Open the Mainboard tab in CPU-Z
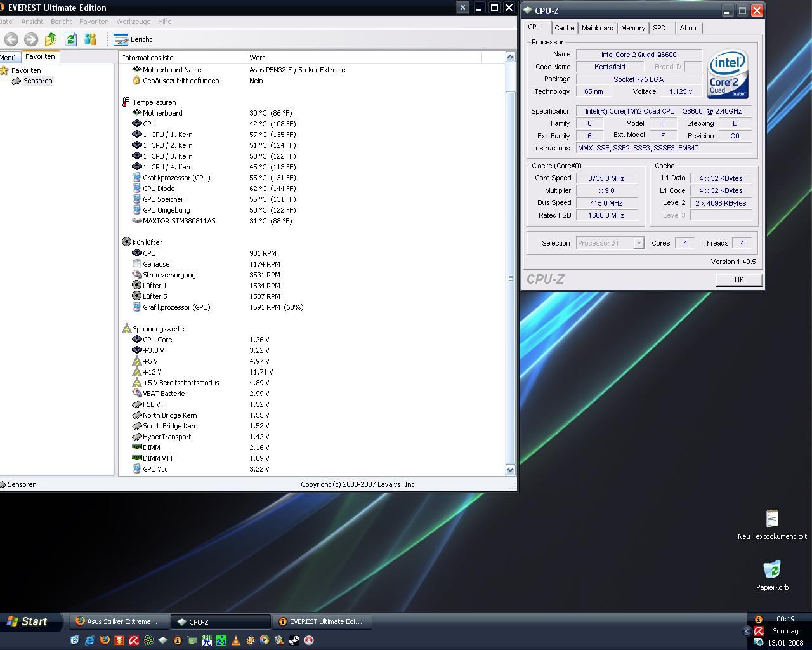This screenshot has width=812, height=650. tap(597, 28)
